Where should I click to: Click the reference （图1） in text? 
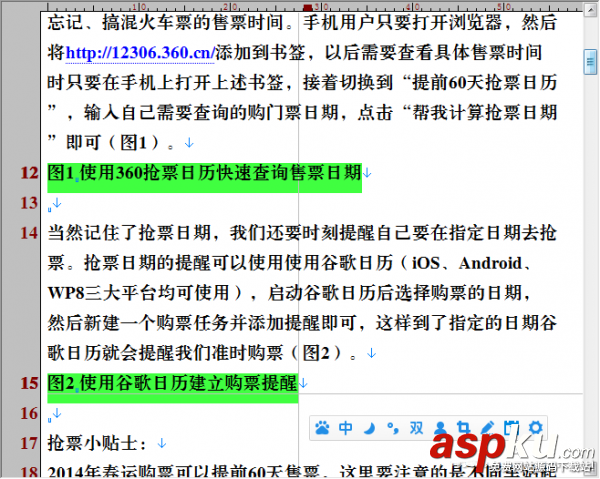134,143
